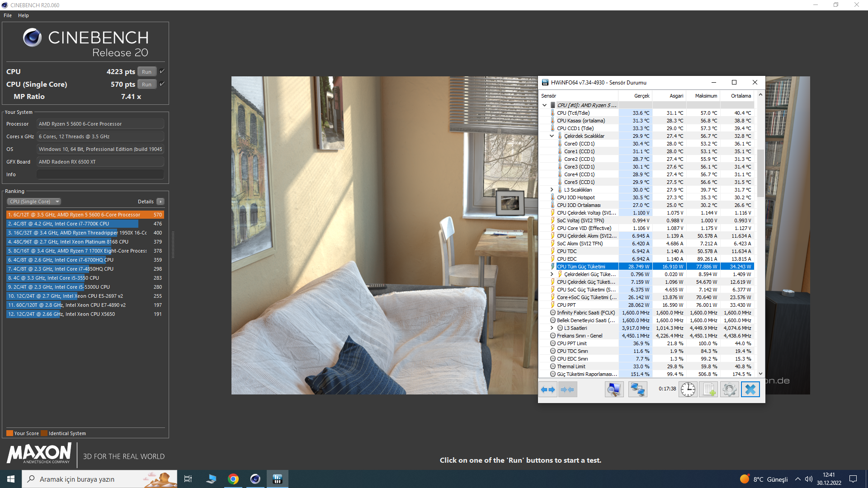Open the File menu
The width and height of the screenshot is (868, 488).
(x=8, y=15)
